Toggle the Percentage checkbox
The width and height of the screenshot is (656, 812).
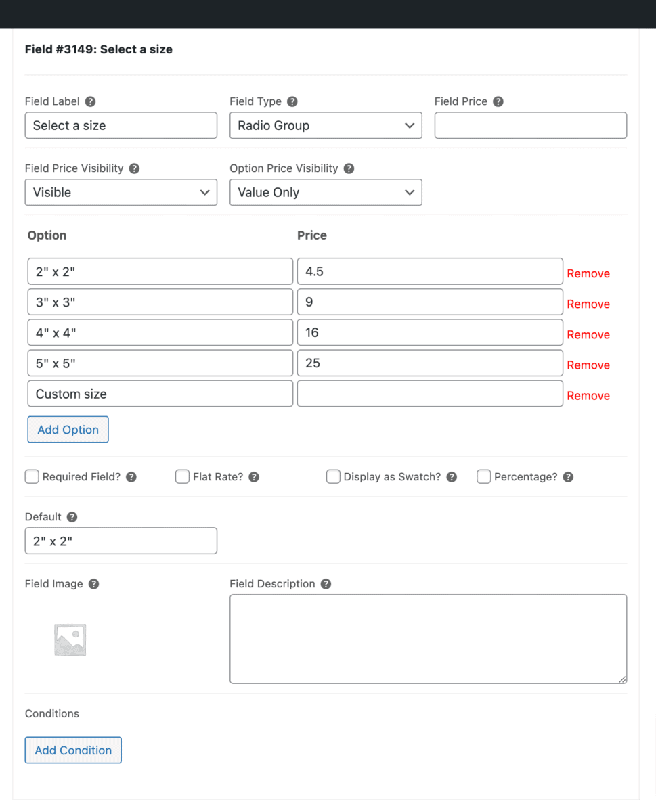click(483, 477)
